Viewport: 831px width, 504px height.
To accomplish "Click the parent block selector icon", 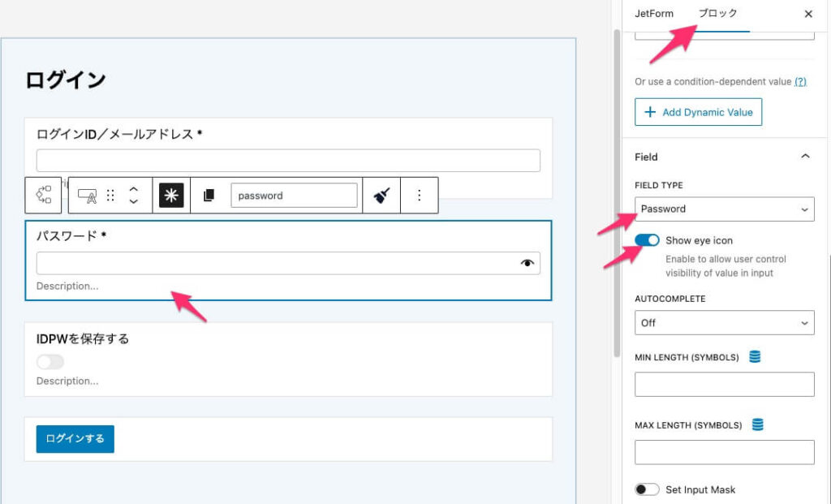I will 44,196.
